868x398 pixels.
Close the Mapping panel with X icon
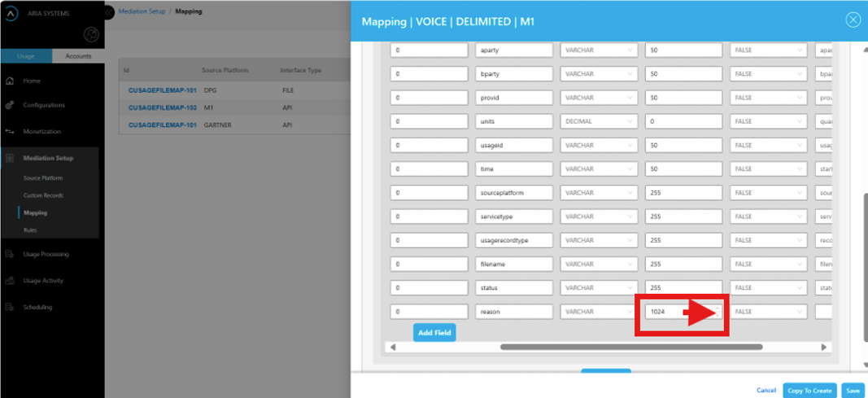coord(853,20)
